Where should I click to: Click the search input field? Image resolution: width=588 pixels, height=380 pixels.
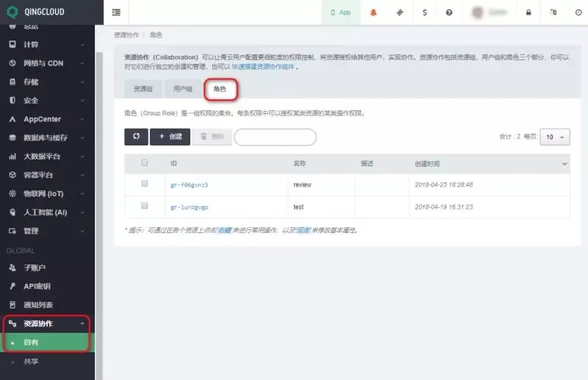click(275, 137)
